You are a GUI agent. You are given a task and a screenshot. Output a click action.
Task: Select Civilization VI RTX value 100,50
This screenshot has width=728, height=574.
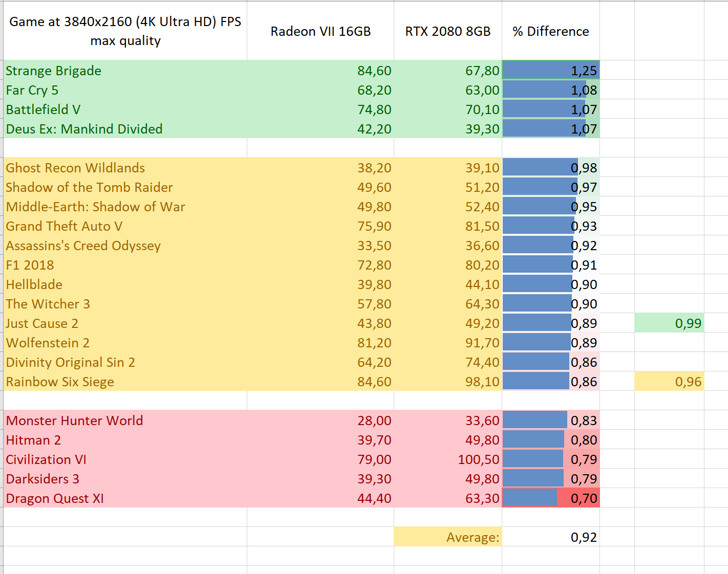(448, 459)
